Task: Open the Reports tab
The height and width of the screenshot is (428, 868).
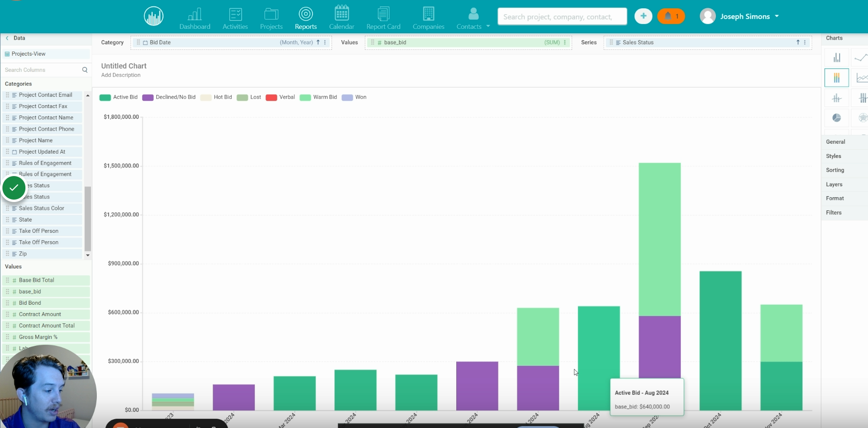Action: pyautogui.click(x=306, y=19)
